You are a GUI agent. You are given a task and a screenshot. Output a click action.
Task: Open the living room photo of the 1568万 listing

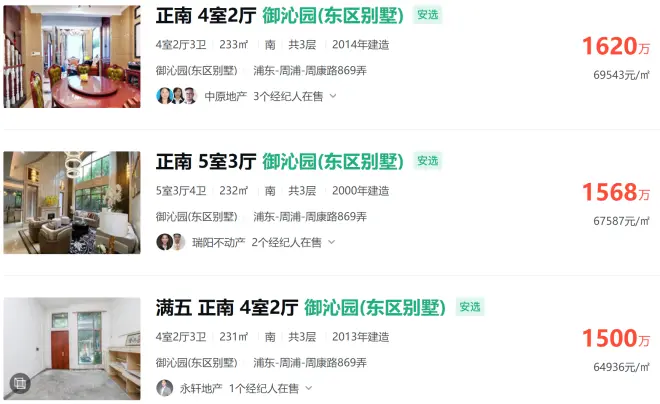(72, 202)
